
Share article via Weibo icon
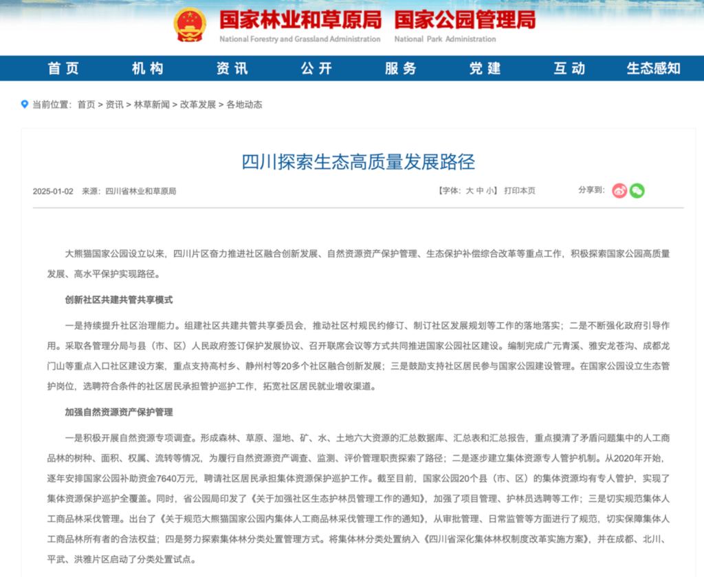pyautogui.click(x=619, y=191)
